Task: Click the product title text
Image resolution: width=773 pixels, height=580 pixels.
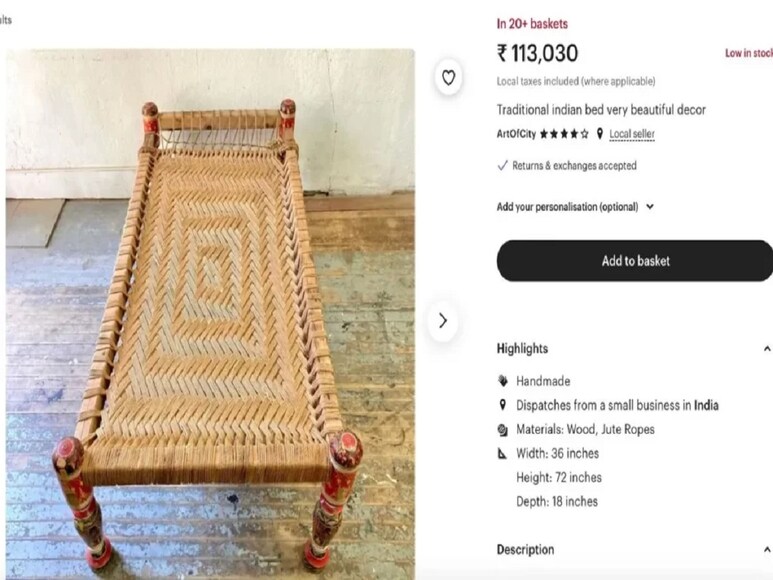Action: [601, 110]
